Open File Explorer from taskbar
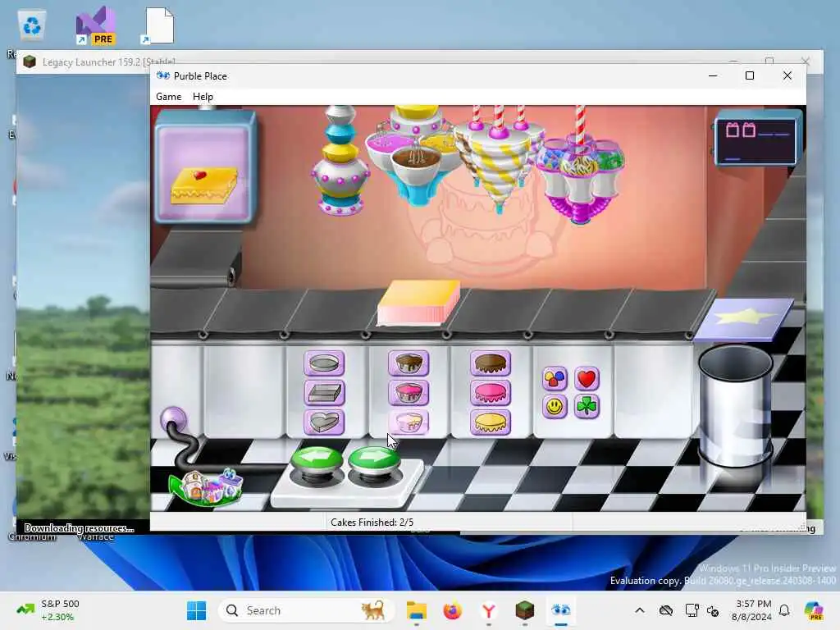The image size is (840, 630). click(416, 610)
